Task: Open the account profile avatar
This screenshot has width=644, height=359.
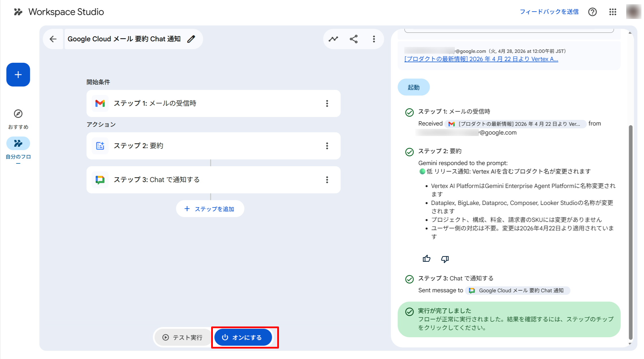Action: [x=633, y=12]
